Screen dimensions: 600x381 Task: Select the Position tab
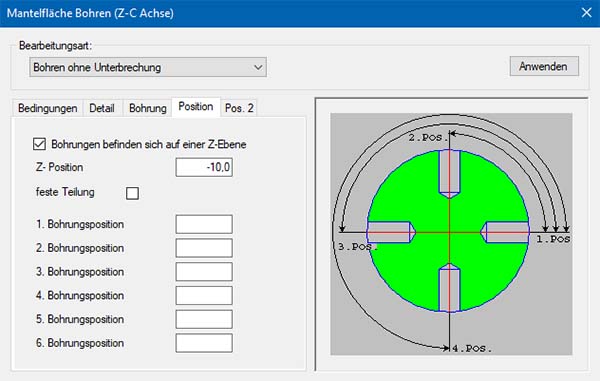pyautogui.click(x=196, y=107)
